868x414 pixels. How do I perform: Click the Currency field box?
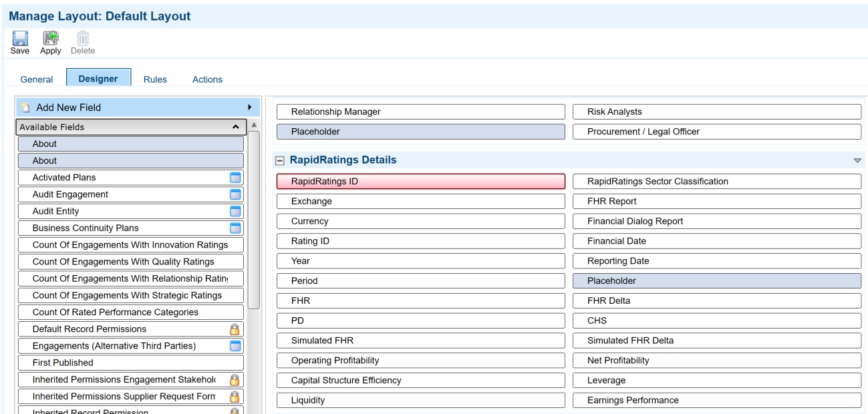[420, 222]
